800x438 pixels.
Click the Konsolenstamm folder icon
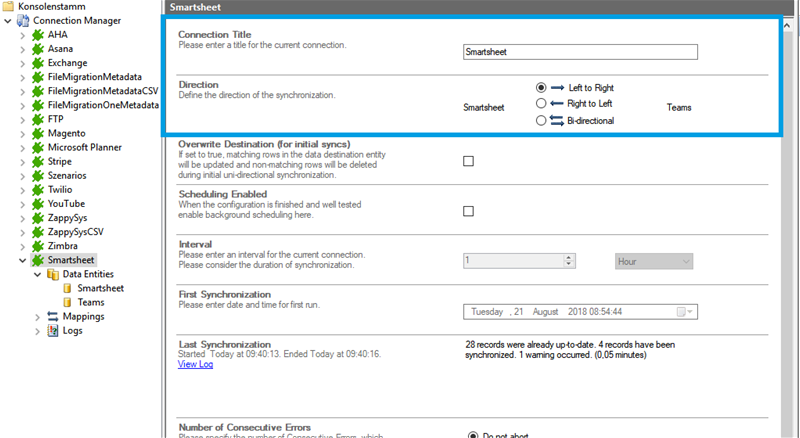(x=9, y=6)
